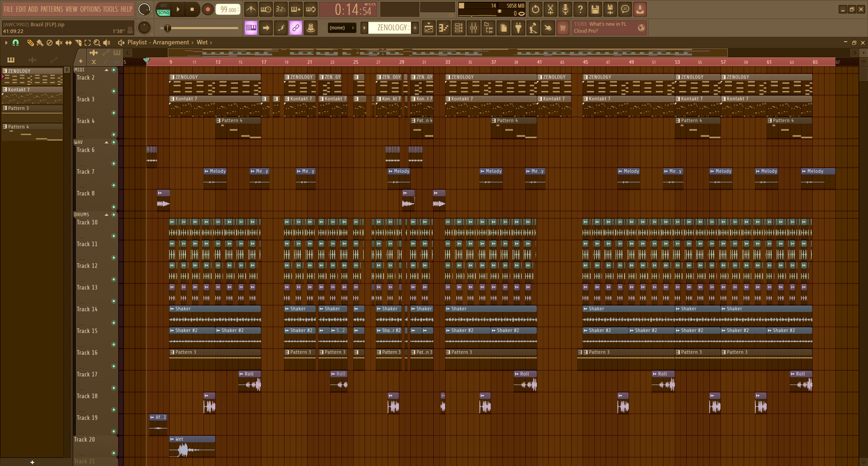This screenshot has width=868, height=466.
Task: Click the download content library icon
Action: [640, 9]
